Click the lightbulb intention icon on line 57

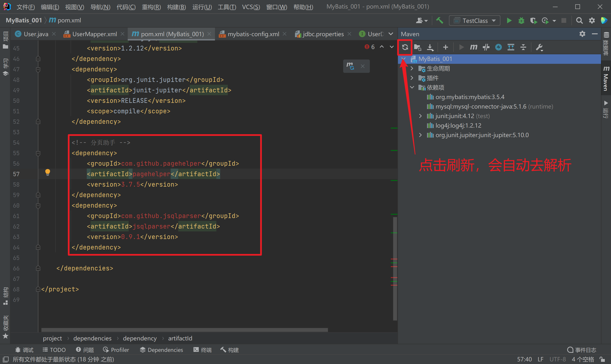(x=48, y=172)
